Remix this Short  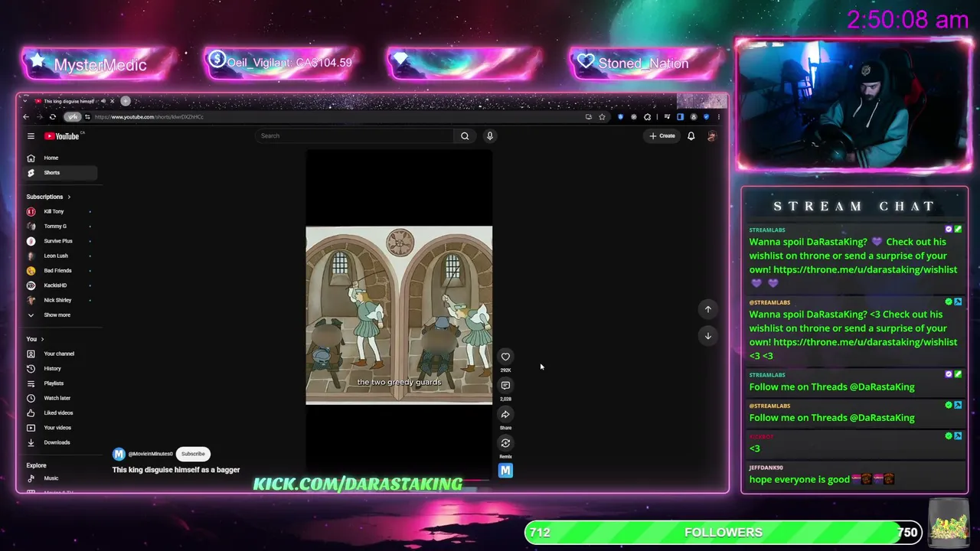click(505, 443)
